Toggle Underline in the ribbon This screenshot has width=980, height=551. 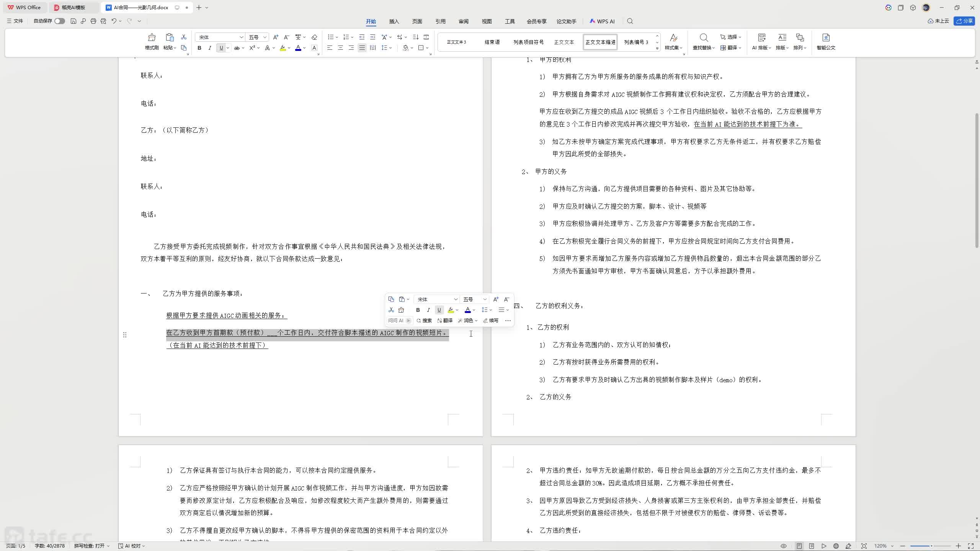(x=221, y=48)
